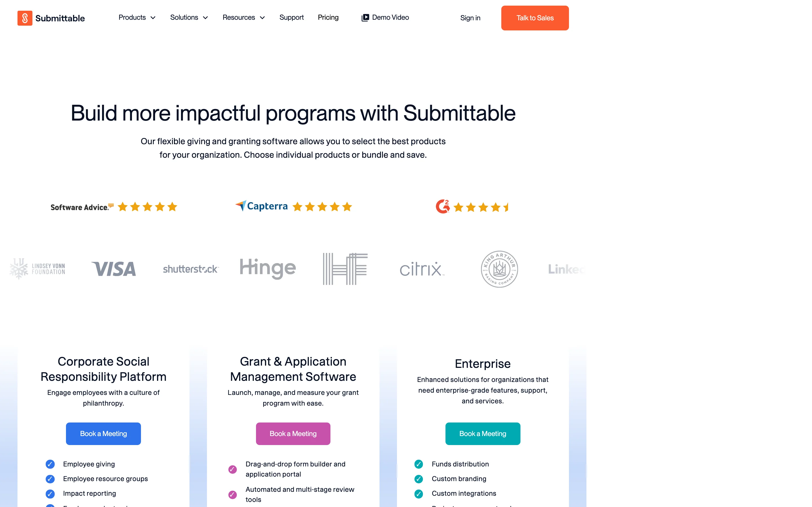Click the Demo Video play icon
Screen dimensions: 812x507
coord(365,18)
